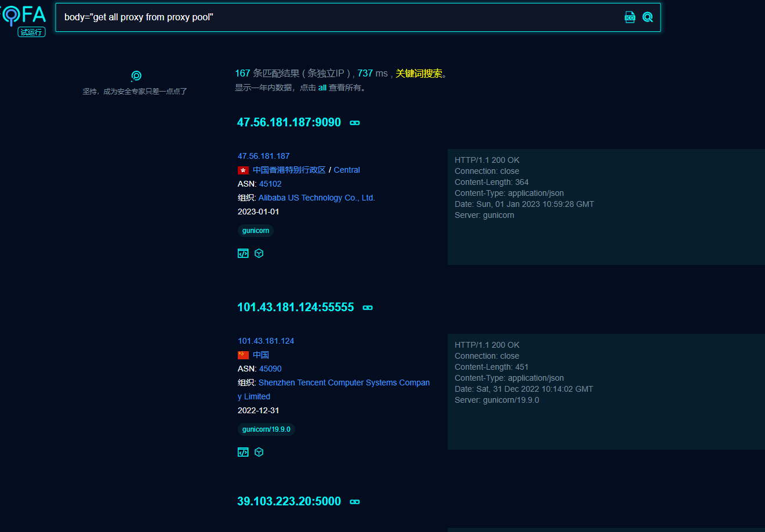The width and height of the screenshot is (765, 532).
Task: Open result 47.56.181.187:9090
Action: click(x=289, y=122)
